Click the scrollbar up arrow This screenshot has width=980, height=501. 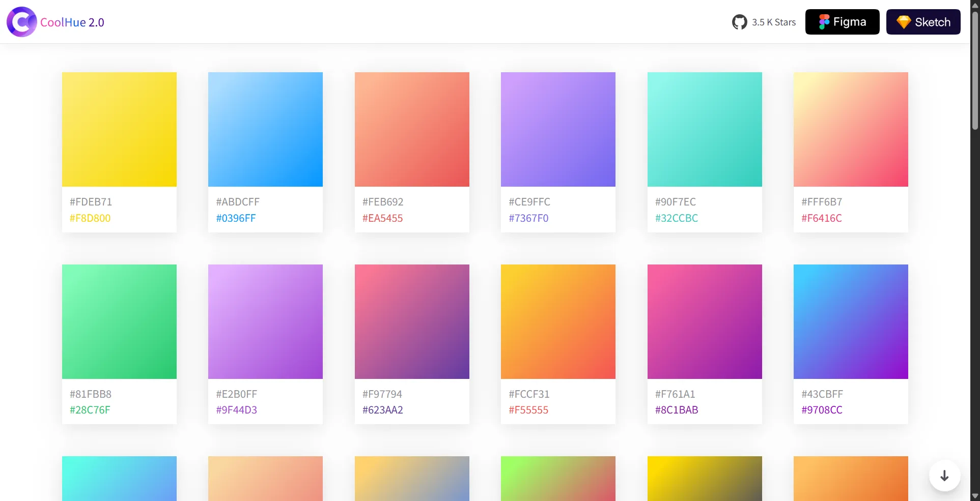(975, 5)
